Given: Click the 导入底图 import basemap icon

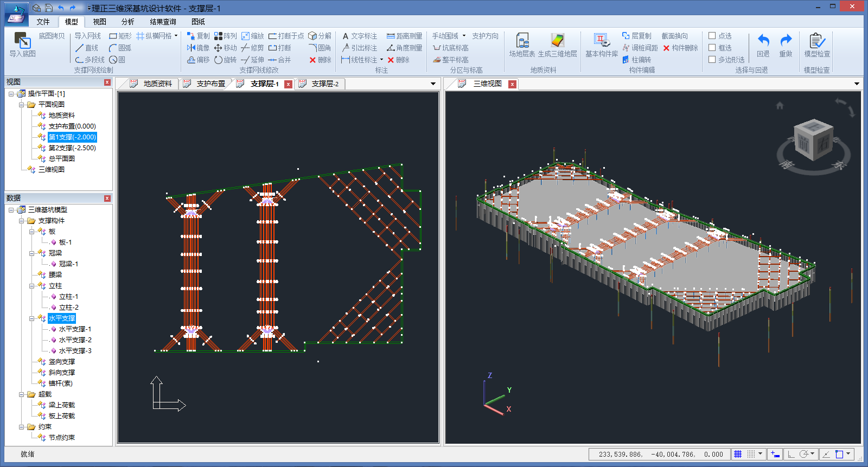Looking at the screenshot, I should click(x=22, y=41).
